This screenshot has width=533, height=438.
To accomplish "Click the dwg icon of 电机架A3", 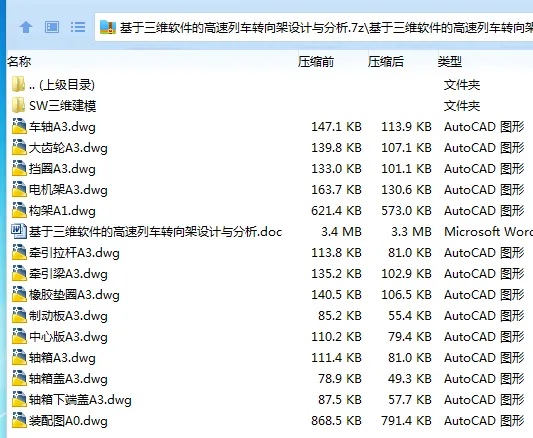I will tap(19, 189).
